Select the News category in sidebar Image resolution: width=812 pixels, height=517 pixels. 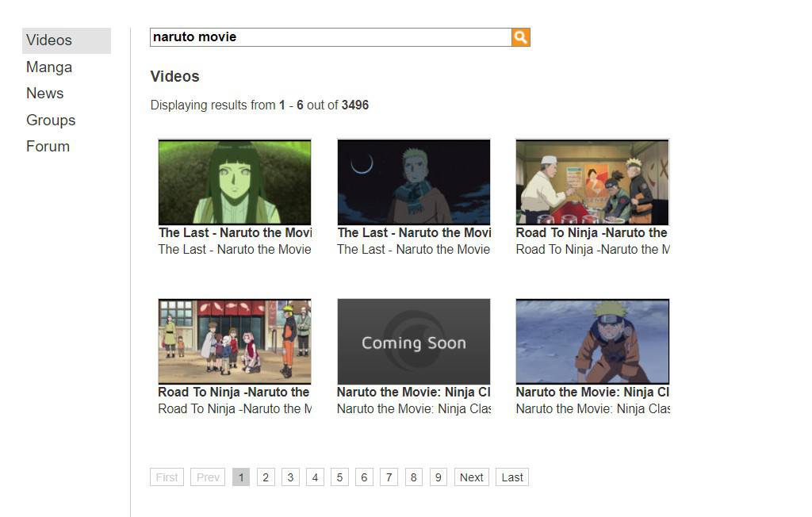[x=45, y=94]
